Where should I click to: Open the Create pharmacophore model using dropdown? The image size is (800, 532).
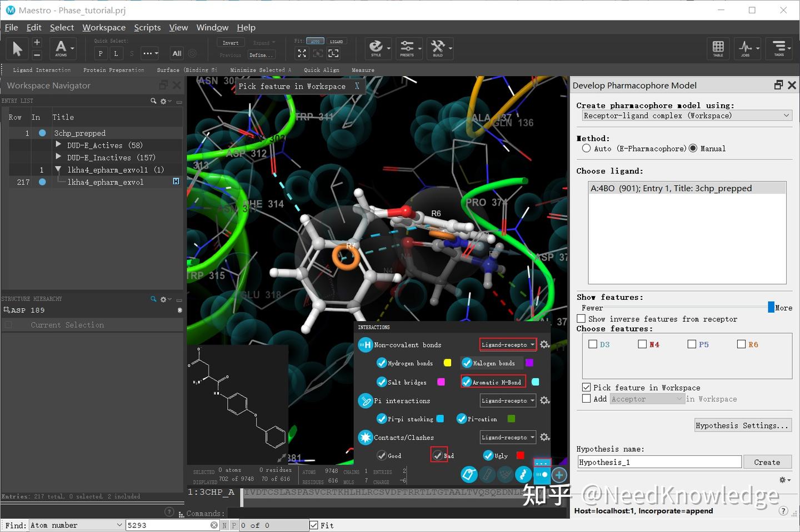tap(687, 116)
